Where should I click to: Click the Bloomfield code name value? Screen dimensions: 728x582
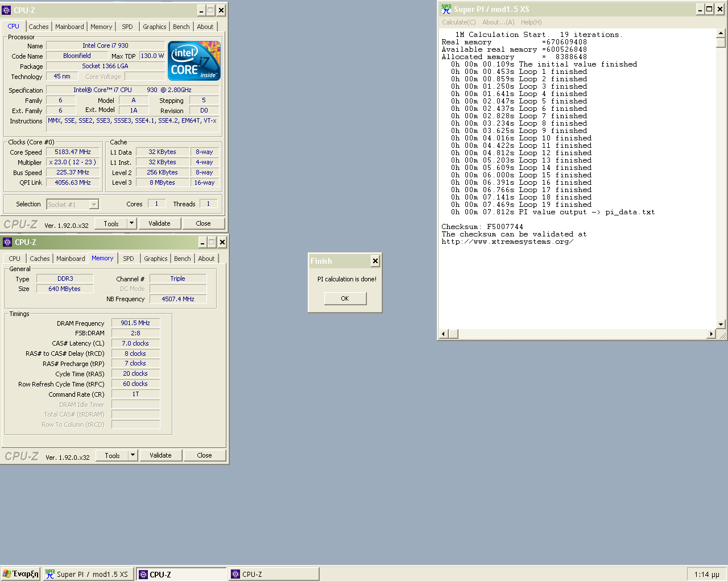coord(77,56)
